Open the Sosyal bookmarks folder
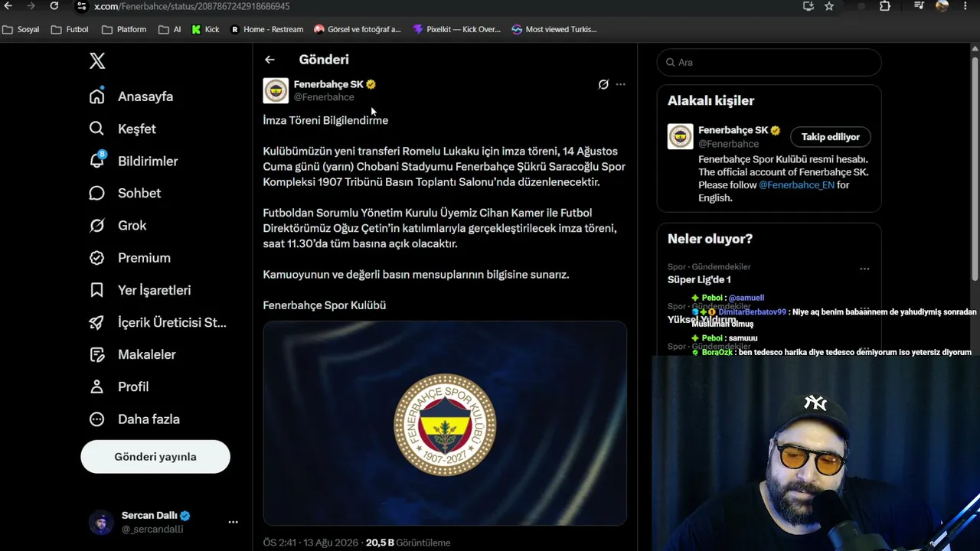This screenshot has width=980, height=551. click(x=21, y=30)
